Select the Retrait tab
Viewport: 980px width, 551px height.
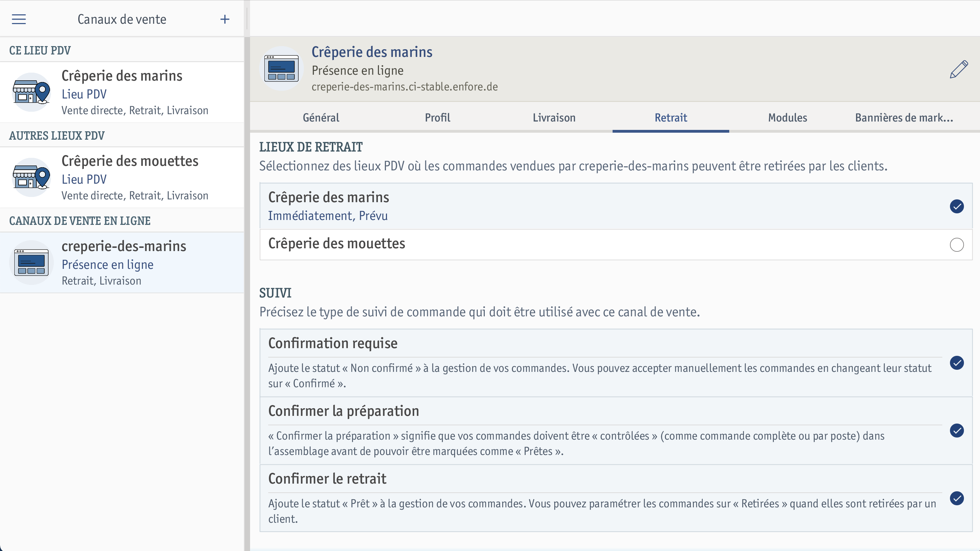click(671, 118)
